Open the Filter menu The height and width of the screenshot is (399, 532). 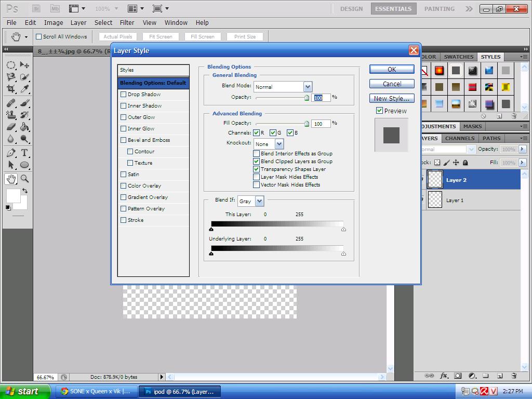point(127,23)
